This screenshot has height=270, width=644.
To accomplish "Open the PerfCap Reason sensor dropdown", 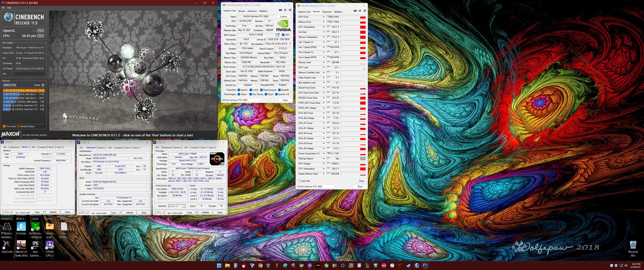I will point(323,159).
